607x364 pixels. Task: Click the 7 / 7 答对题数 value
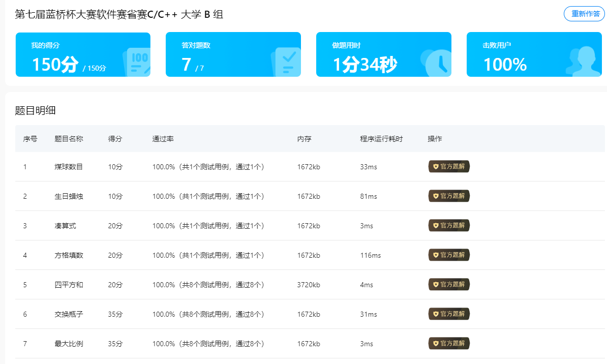[x=193, y=65]
